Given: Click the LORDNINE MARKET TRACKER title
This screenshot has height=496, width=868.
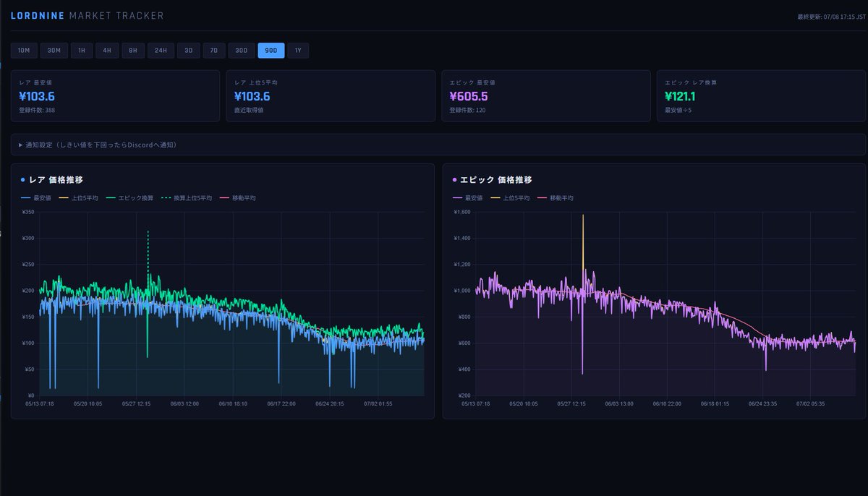Looking at the screenshot, I should [x=87, y=16].
